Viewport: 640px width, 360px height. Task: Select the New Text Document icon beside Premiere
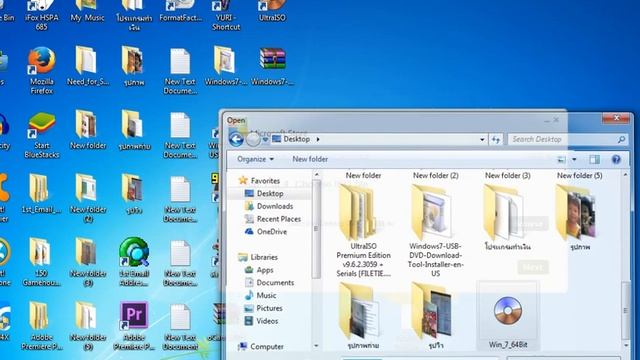(180, 326)
